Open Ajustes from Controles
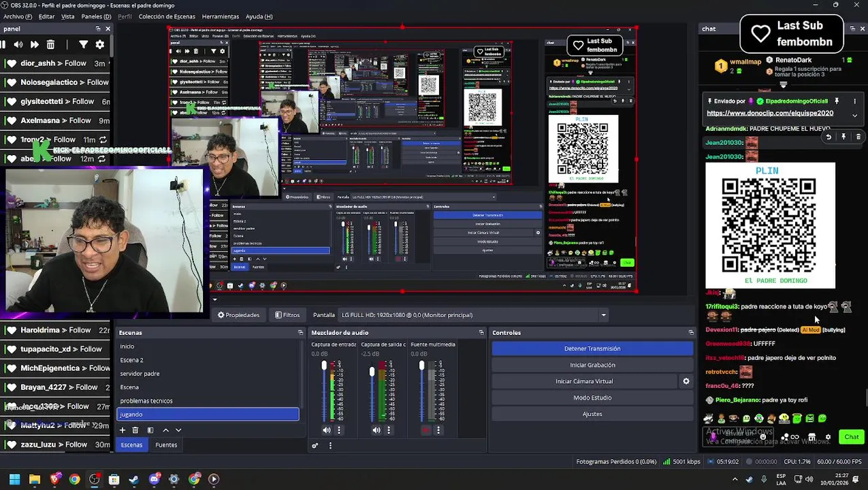 592,414
